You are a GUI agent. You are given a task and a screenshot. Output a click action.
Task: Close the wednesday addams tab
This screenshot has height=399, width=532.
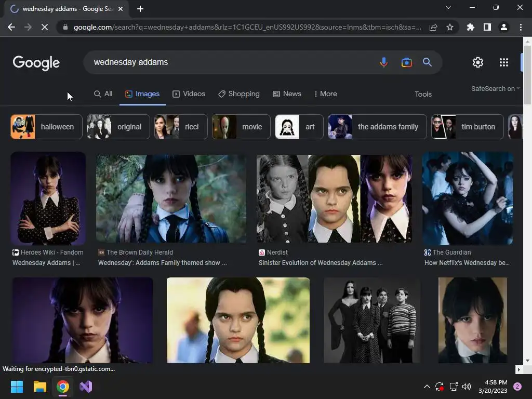coord(121,9)
